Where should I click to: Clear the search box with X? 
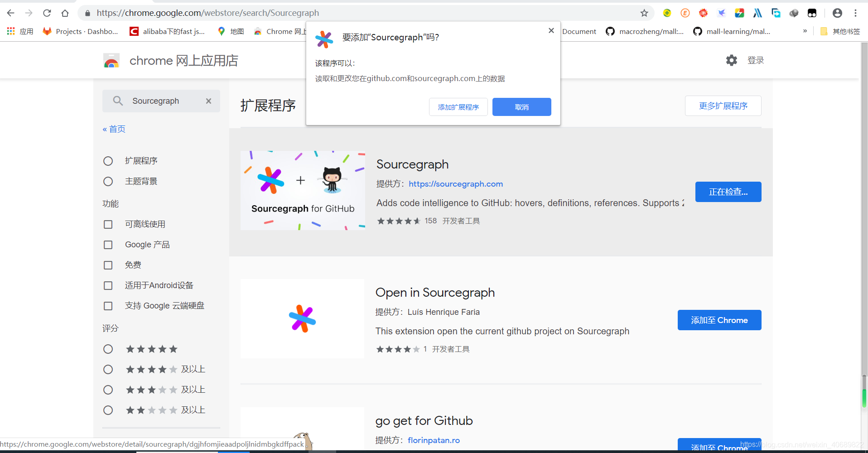coord(208,101)
